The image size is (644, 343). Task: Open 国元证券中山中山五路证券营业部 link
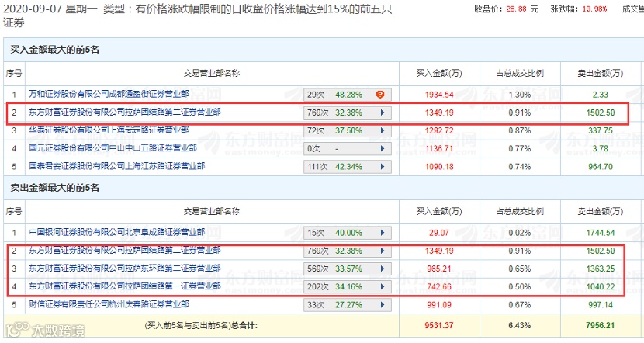113,148
